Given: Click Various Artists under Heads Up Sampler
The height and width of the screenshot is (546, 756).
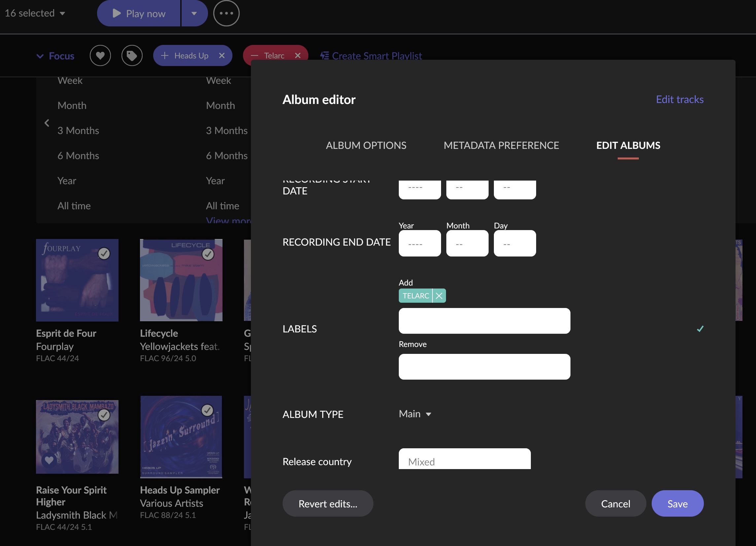Looking at the screenshot, I should (x=171, y=503).
